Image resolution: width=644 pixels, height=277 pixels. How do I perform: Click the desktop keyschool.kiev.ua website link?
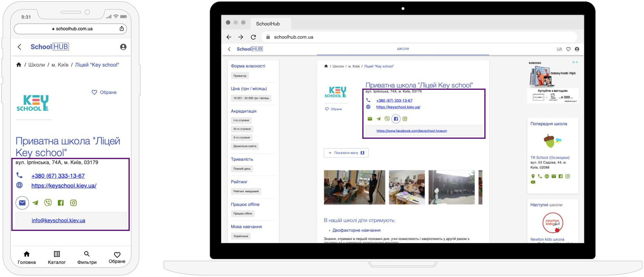tap(398, 107)
